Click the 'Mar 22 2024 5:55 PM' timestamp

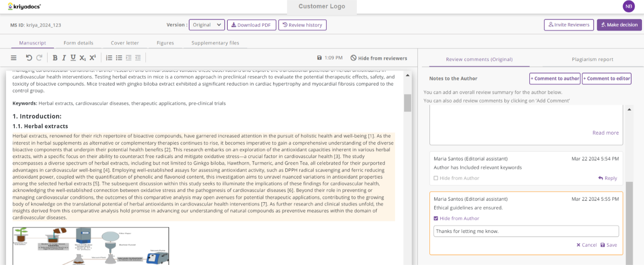click(x=595, y=199)
